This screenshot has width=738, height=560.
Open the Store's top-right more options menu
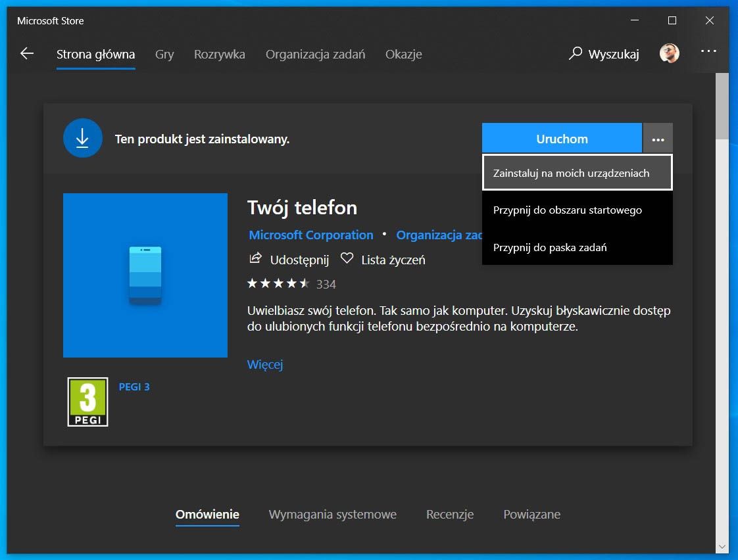708,51
